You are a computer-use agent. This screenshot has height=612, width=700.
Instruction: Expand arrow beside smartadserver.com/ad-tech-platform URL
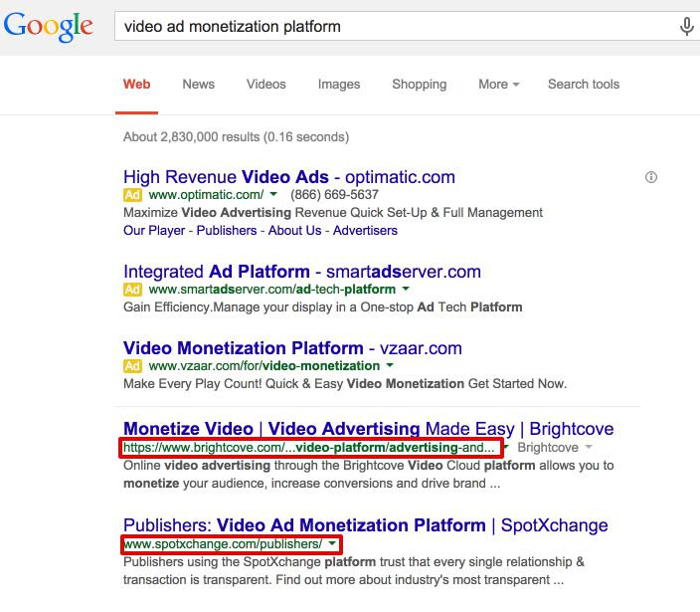(406, 289)
